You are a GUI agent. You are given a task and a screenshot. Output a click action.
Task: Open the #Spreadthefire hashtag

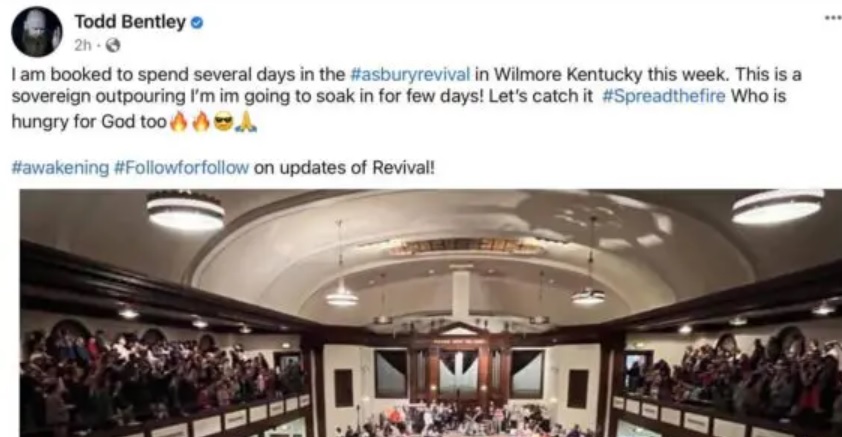pyautogui.click(x=664, y=97)
